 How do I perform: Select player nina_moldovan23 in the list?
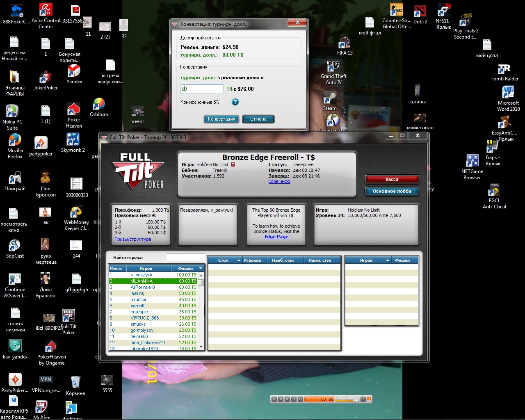pyautogui.click(x=153, y=342)
